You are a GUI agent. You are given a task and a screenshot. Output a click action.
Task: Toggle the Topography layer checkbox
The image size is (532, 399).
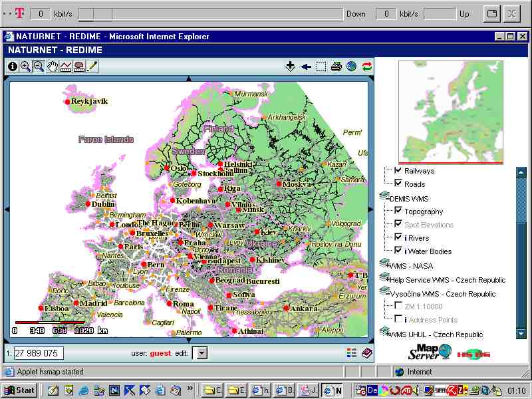coord(398,211)
